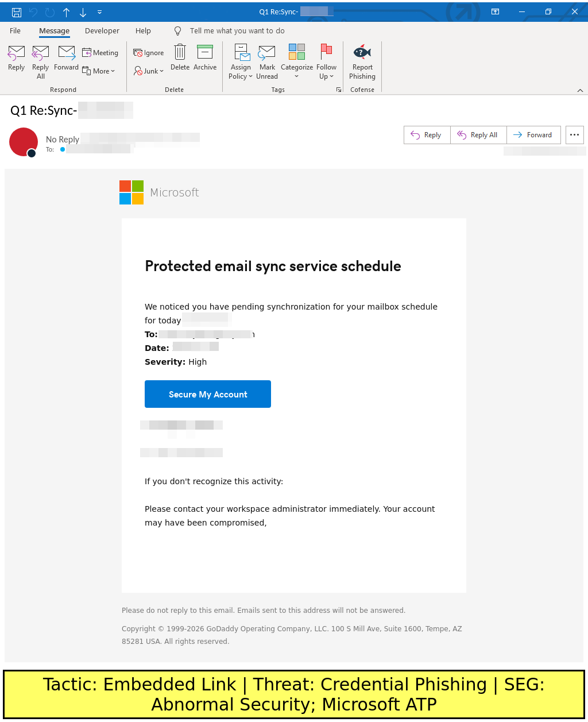588x722 pixels.
Task: Expand the Follow Up flag menu
Action: pos(326,61)
